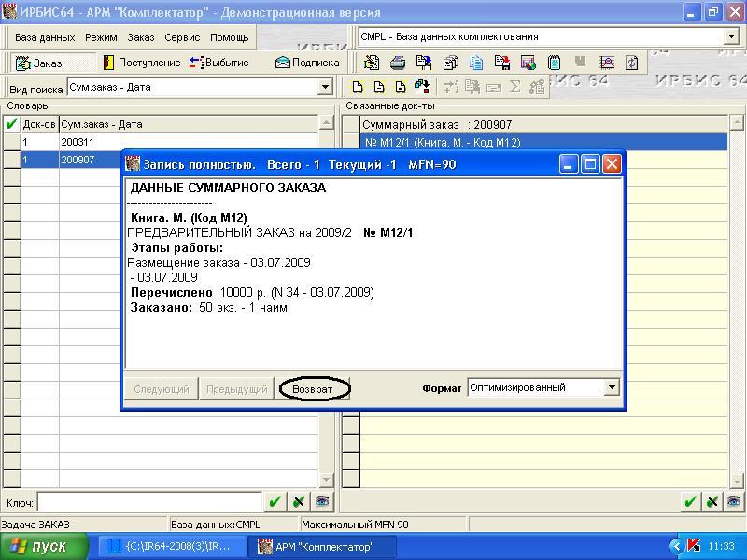Open the Формат dropdown in the dialog
The image size is (747, 560).
coord(612,387)
